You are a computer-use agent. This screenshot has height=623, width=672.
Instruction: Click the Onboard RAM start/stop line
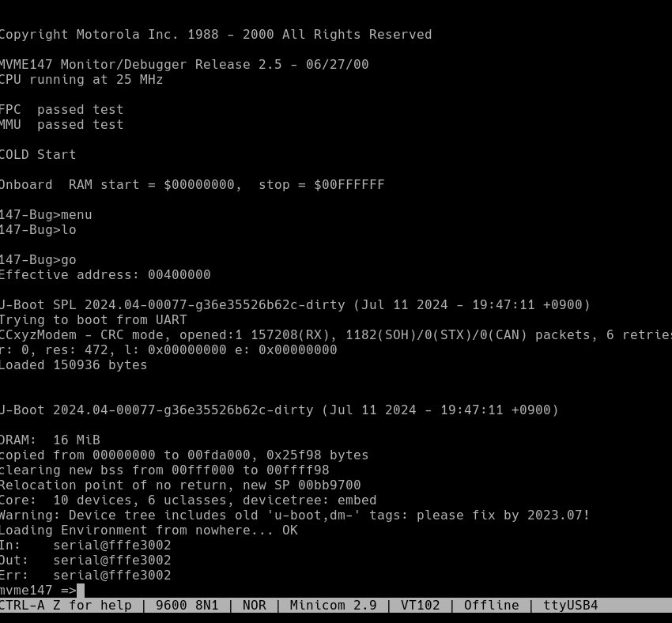pyautogui.click(x=192, y=185)
